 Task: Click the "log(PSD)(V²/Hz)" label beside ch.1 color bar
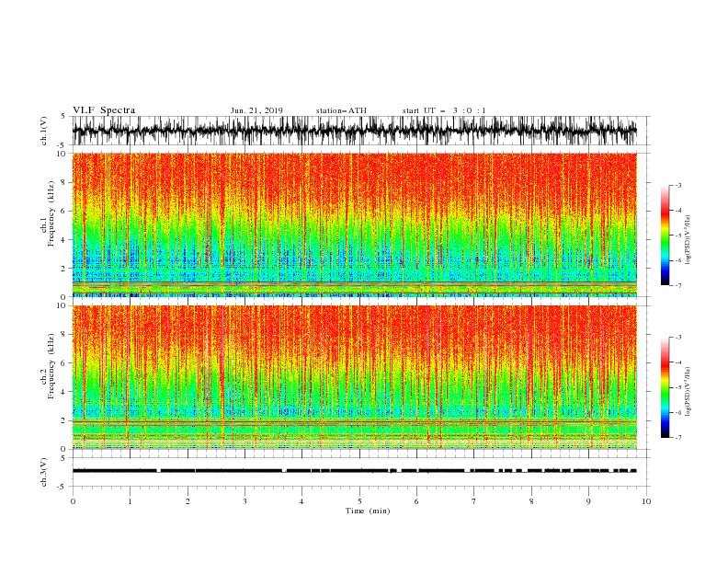point(688,240)
